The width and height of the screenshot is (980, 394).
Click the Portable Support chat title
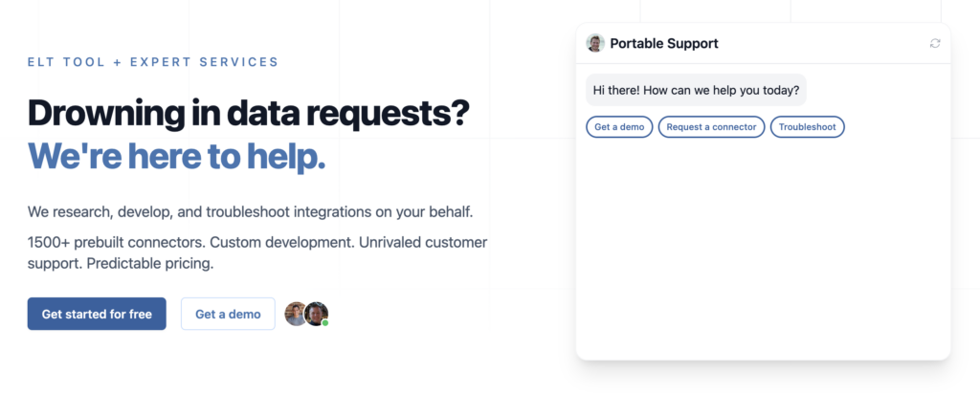[663, 43]
